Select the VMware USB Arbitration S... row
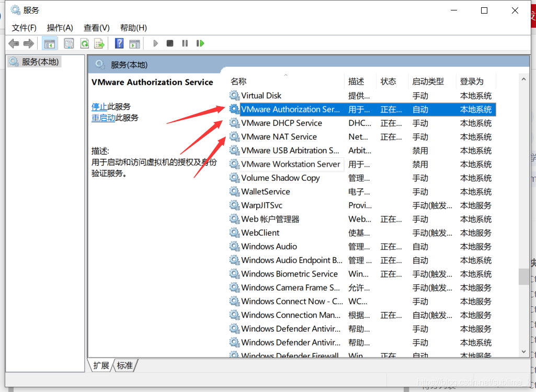The width and height of the screenshot is (536, 392). pyautogui.click(x=362, y=151)
